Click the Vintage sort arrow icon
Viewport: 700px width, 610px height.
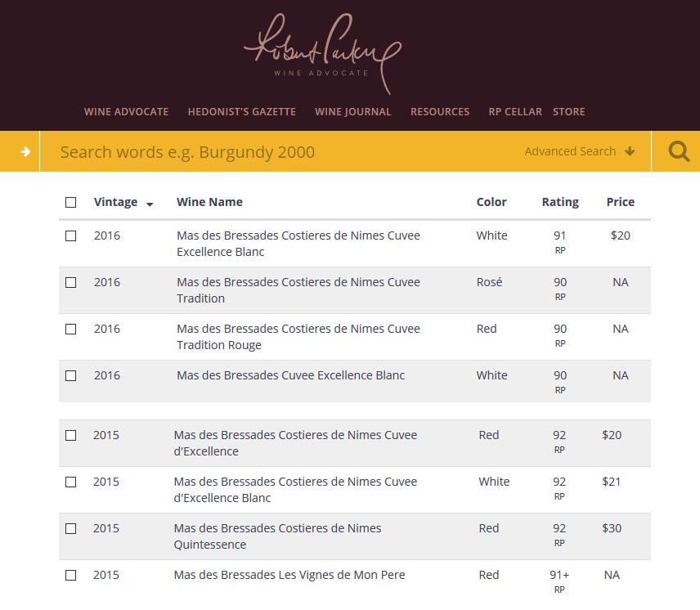click(150, 204)
